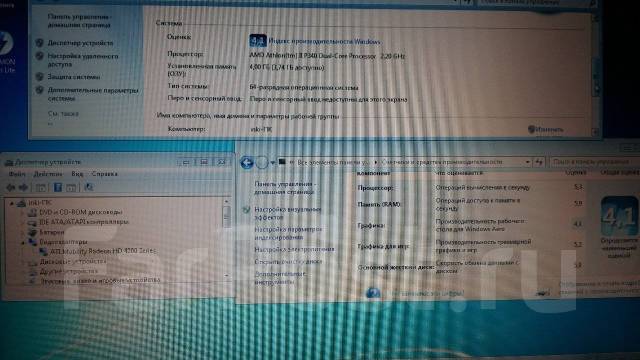Click Device Manager title bar icon
The image size is (640, 360).
click(9, 162)
